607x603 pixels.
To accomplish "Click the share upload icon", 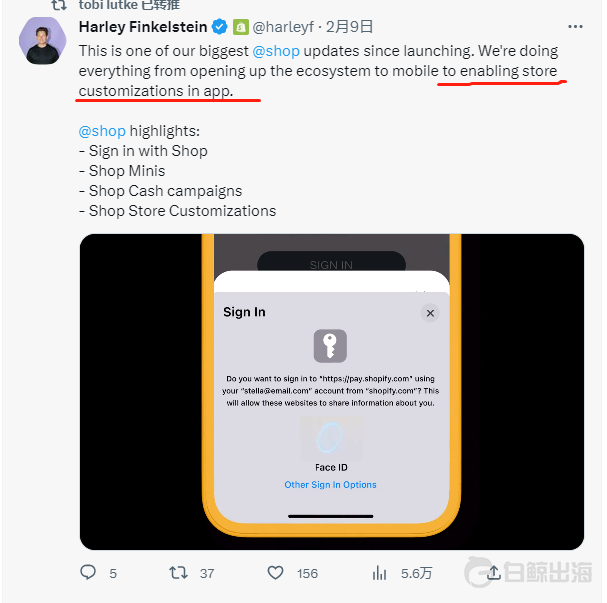I will click(492, 573).
